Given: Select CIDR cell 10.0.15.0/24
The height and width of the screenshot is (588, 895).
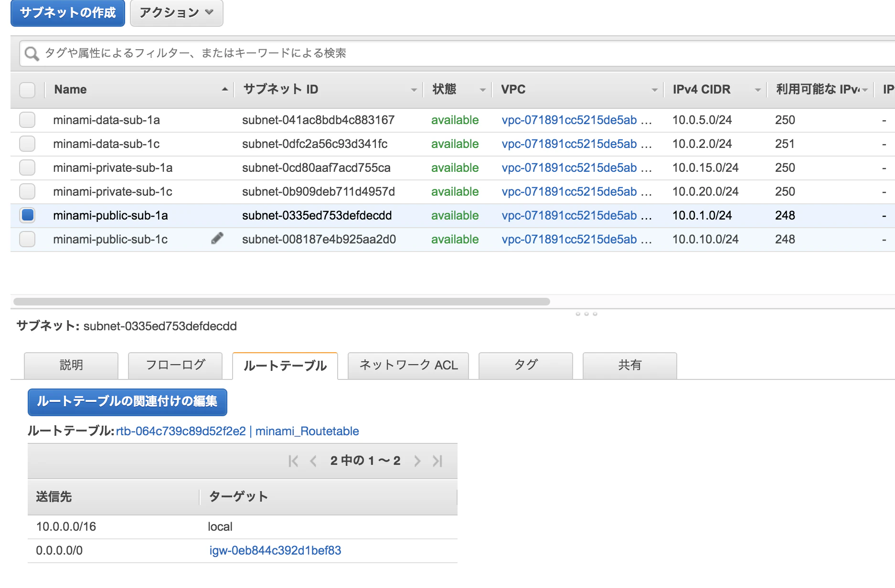Looking at the screenshot, I should (x=705, y=168).
